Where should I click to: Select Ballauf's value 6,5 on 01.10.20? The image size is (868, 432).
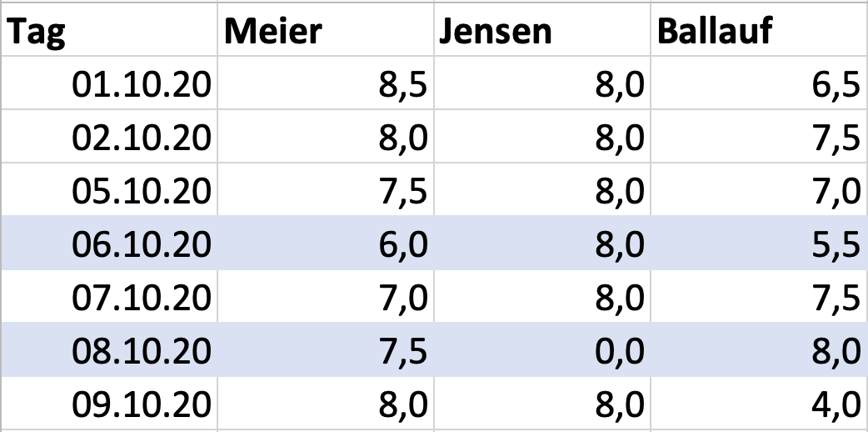(759, 83)
